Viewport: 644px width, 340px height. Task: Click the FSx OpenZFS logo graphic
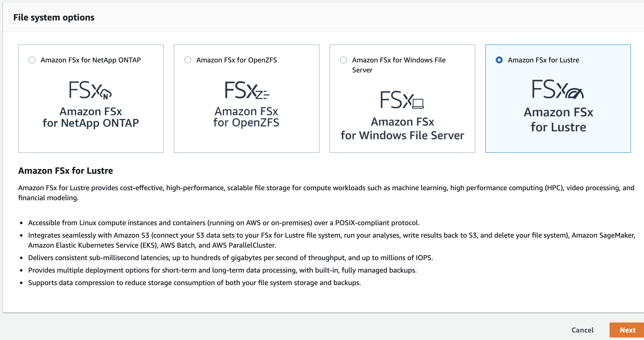pos(247,90)
